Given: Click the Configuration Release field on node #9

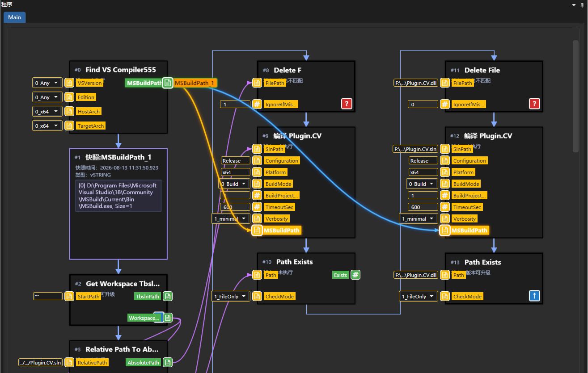Looking at the screenshot, I should click(x=235, y=160).
